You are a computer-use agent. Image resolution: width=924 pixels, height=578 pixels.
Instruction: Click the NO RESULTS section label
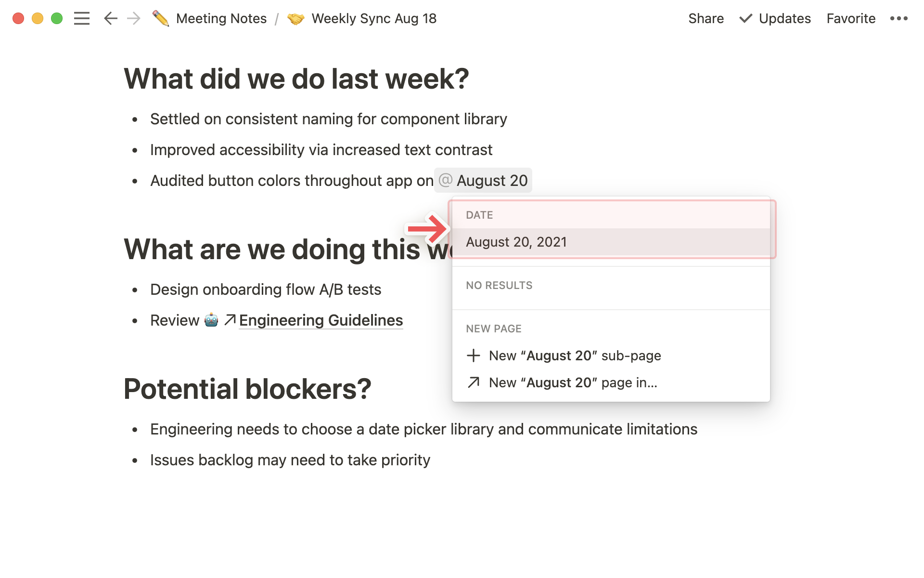tap(500, 285)
